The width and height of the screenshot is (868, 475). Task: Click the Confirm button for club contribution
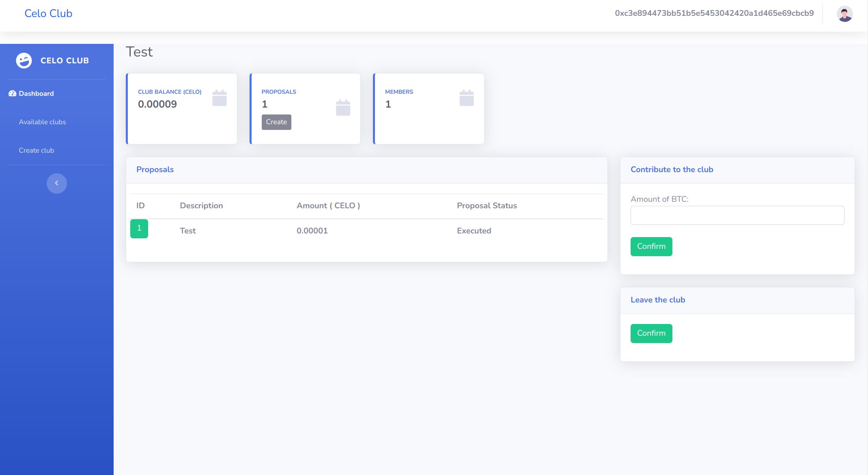click(x=651, y=246)
